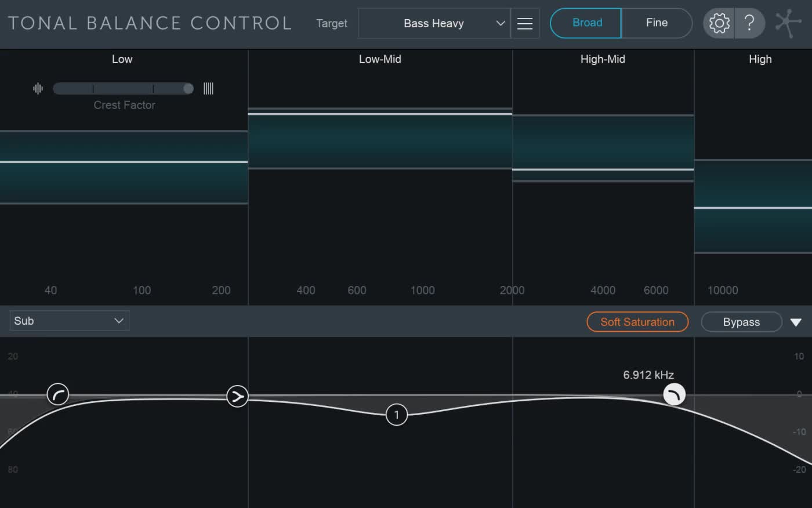This screenshot has height=508, width=812.
Task: Switch to Fine view mode
Action: point(657,23)
